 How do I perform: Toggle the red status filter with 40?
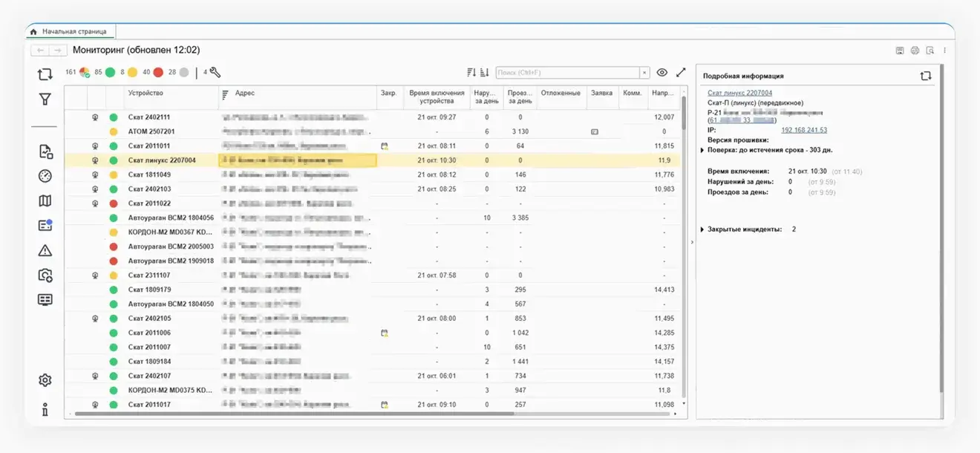pos(157,72)
